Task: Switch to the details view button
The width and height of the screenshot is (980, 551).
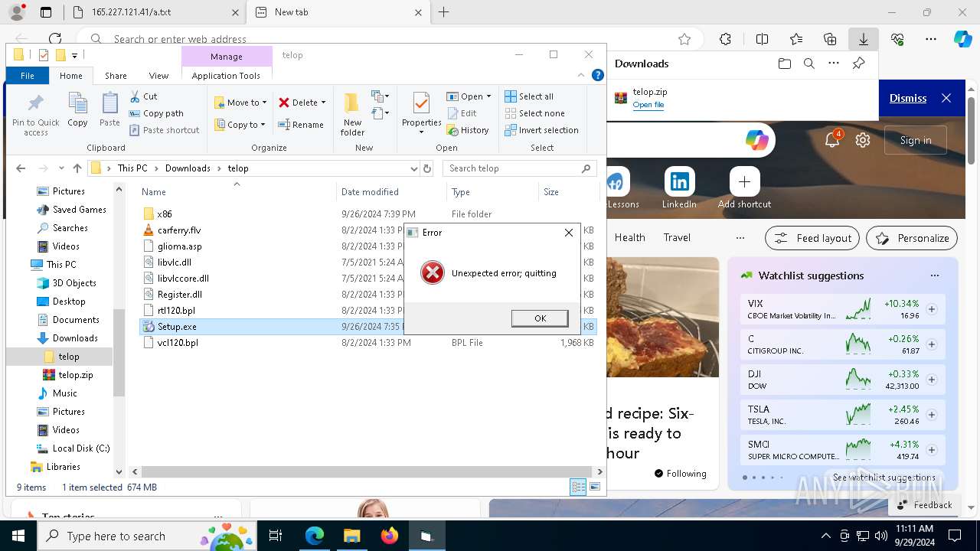Action: pyautogui.click(x=579, y=487)
